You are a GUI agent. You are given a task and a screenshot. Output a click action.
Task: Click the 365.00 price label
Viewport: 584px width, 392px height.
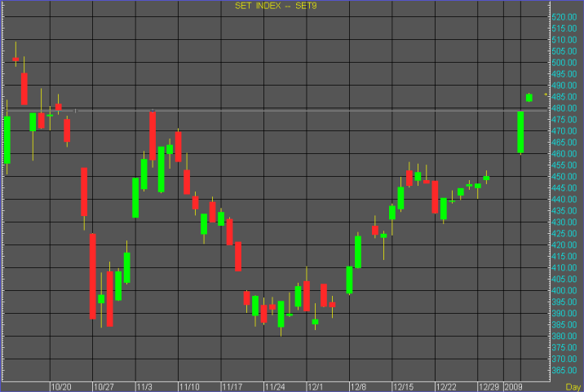564,371
